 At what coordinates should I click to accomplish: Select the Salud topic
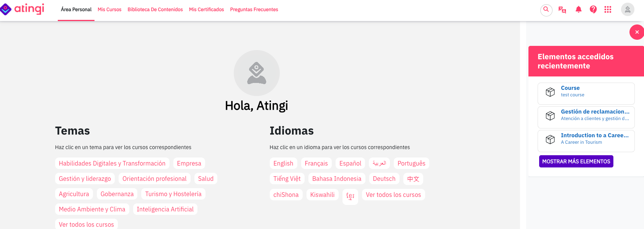coord(206,179)
